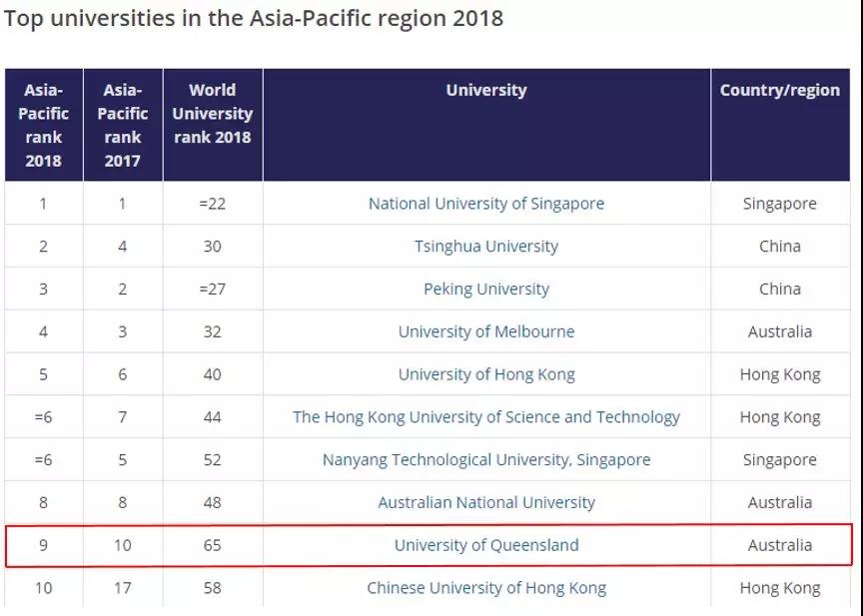Select University of Queensland link

(x=486, y=546)
